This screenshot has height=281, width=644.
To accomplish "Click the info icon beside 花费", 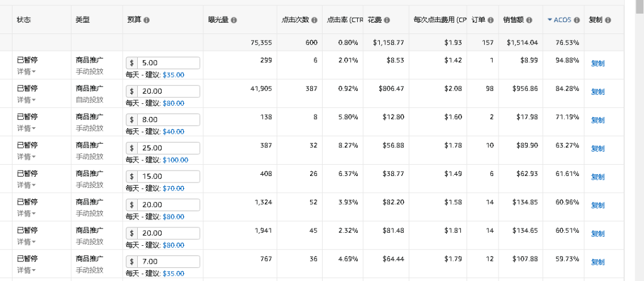I will click(x=387, y=20).
